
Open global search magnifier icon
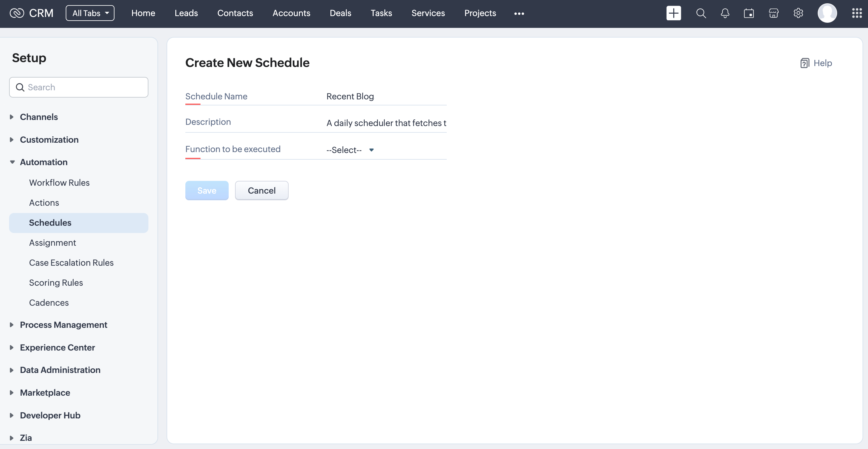(x=701, y=13)
